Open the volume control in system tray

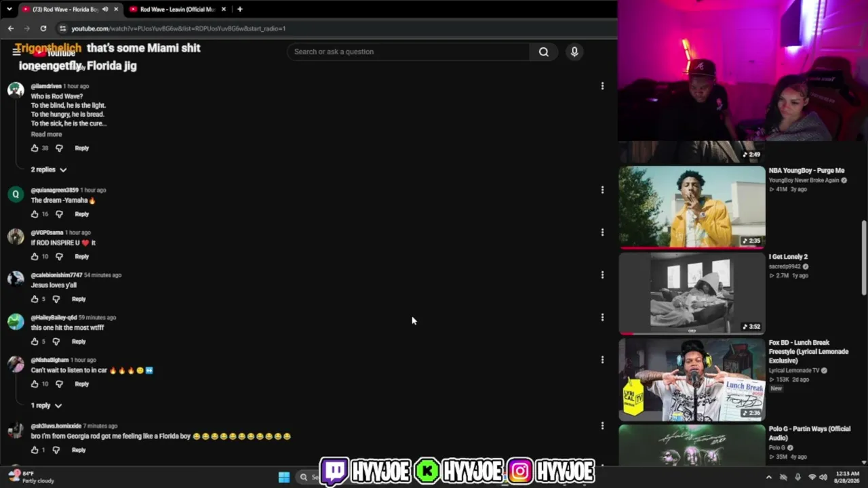(823, 477)
